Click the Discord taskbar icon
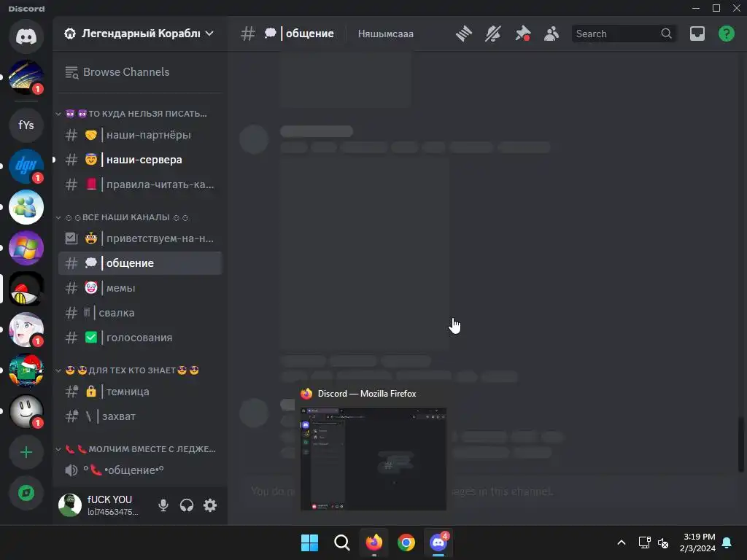Screen dimensions: 747x560 click(x=438, y=542)
